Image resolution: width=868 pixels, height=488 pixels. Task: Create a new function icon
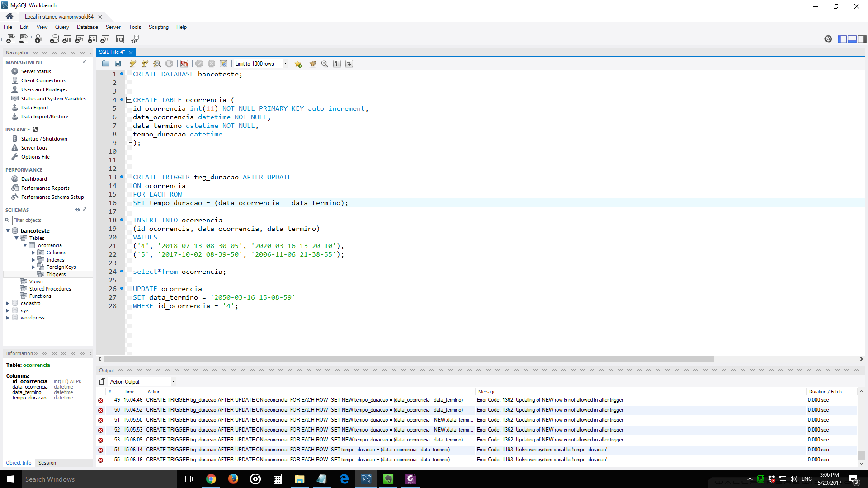pos(105,39)
